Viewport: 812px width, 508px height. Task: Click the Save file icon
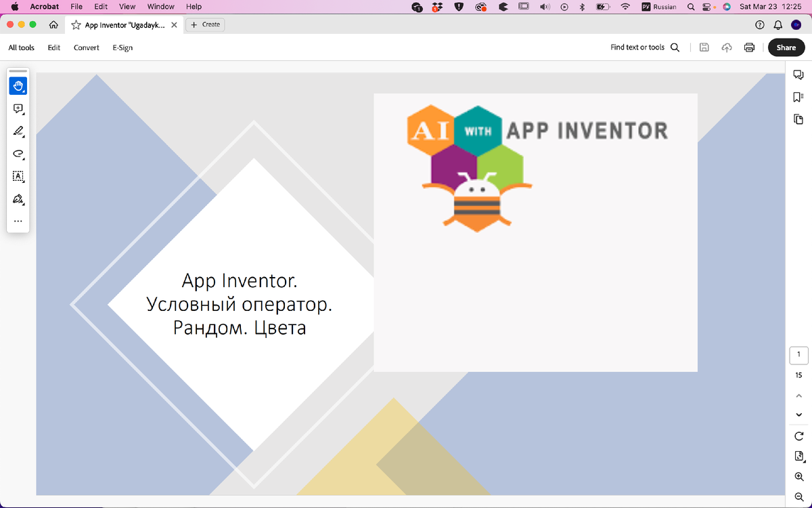(704, 47)
